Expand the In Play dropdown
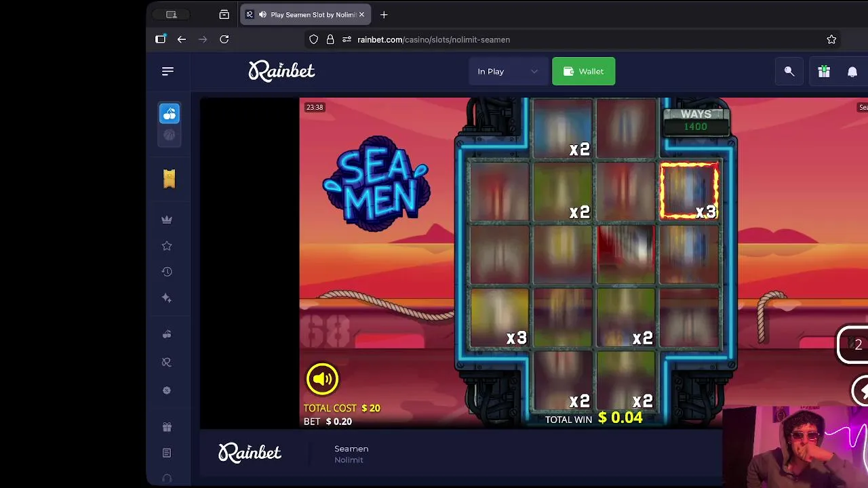 pyautogui.click(x=507, y=71)
